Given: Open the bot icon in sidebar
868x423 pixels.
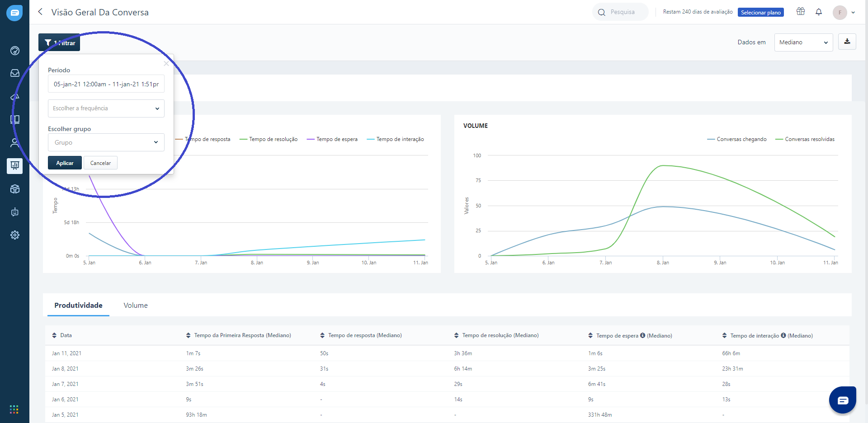Looking at the screenshot, I should coord(15,212).
